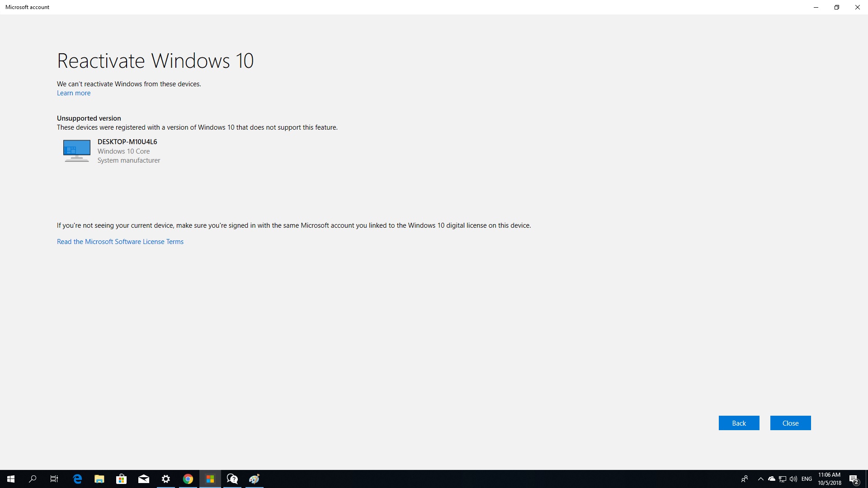Close the Microsoft account window
The height and width of the screenshot is (488, 868).
(x=858, y=7)
